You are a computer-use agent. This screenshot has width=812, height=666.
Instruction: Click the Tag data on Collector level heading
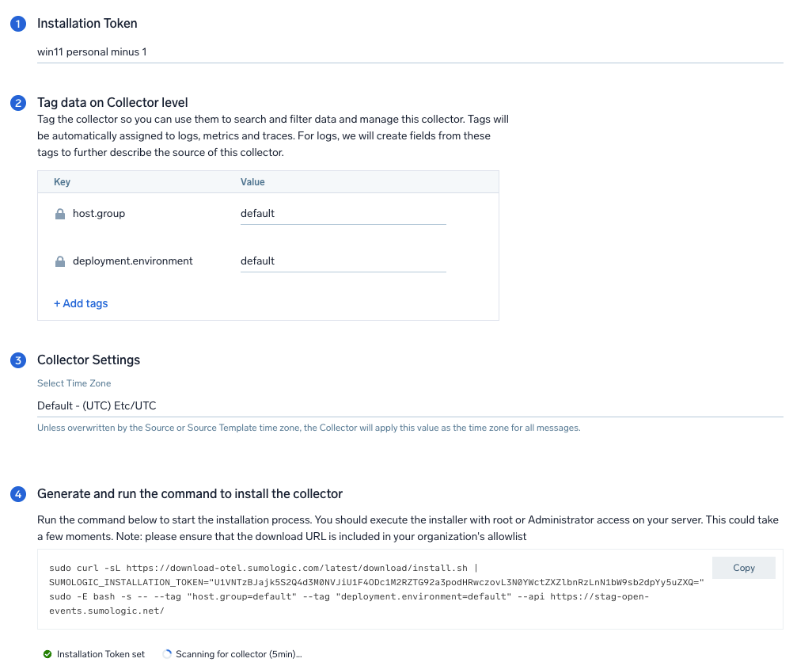point(112,103)
